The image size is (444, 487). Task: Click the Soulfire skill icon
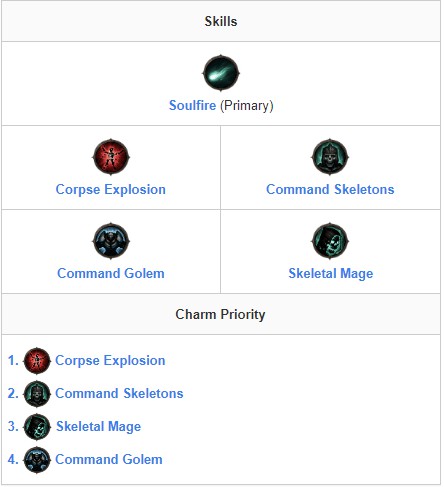click(221, 73)
